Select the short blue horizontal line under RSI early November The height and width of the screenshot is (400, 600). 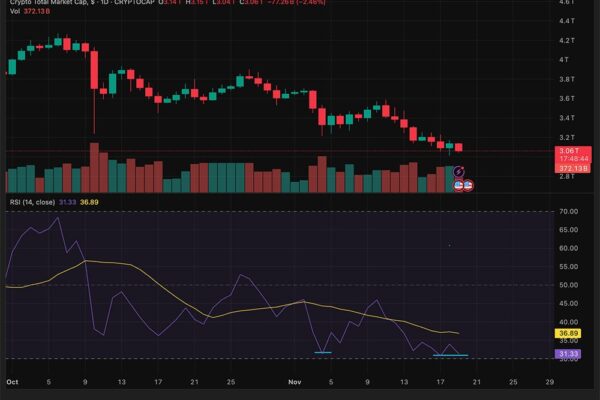323,352
